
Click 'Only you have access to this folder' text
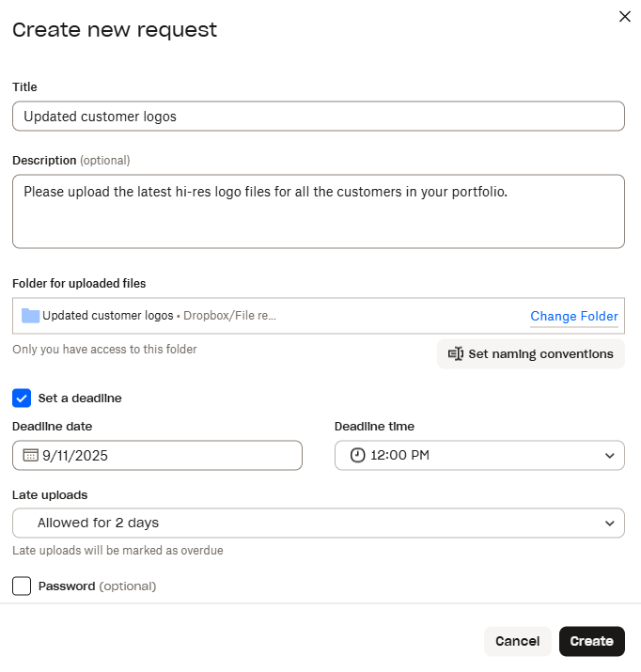(x=104, y=350)
